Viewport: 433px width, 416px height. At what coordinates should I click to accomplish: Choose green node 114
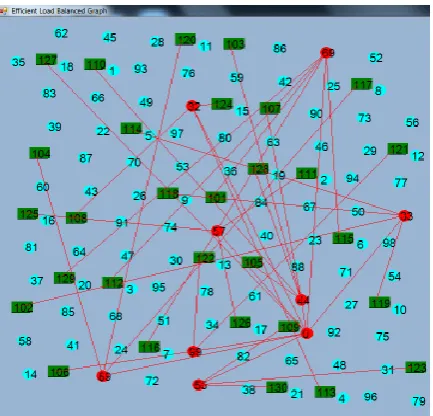[x=131, y=128]
